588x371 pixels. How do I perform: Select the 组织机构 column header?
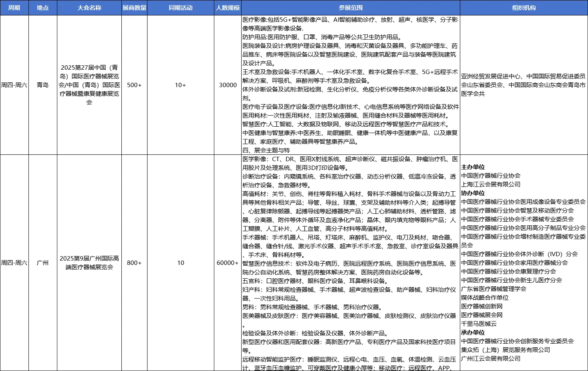click(x=524, y=8)
